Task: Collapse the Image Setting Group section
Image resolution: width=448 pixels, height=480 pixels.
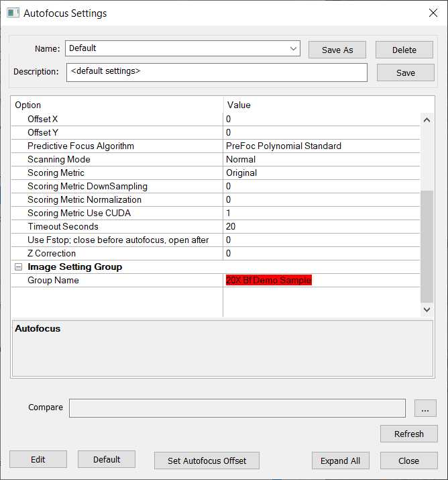Action: [18, 267]
